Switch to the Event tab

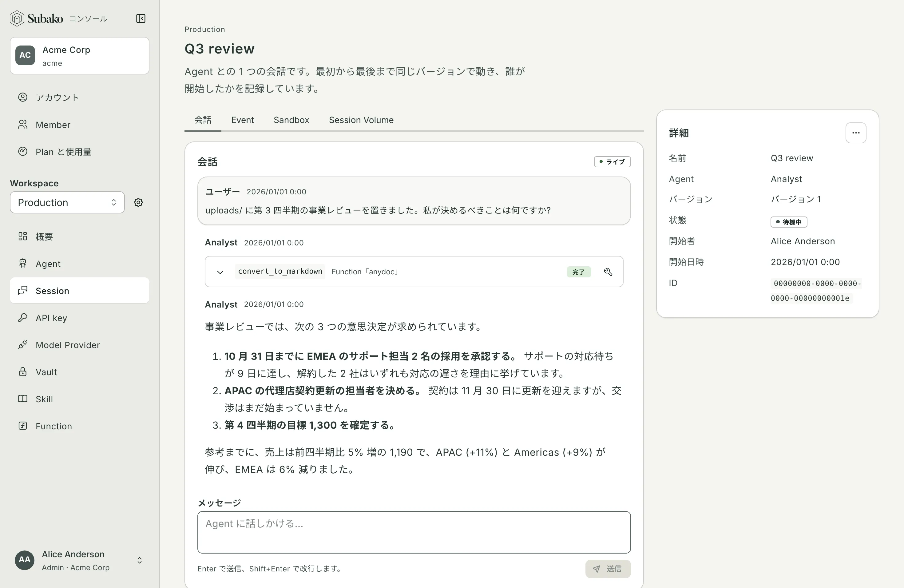(242, 120)
